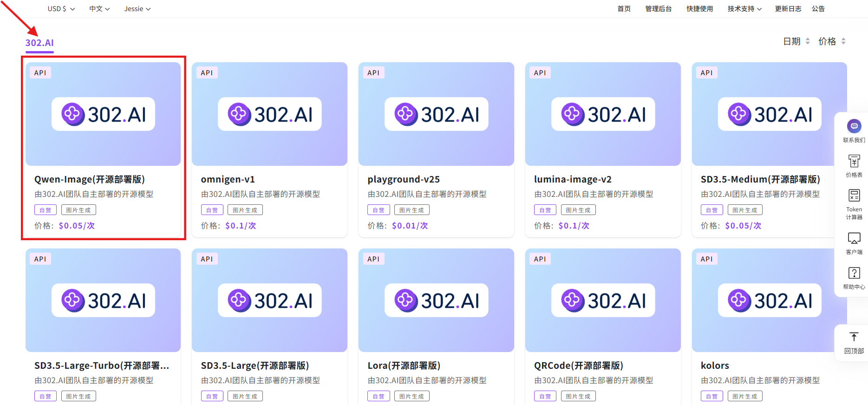Expand the 中文 language dropdown

99,9
